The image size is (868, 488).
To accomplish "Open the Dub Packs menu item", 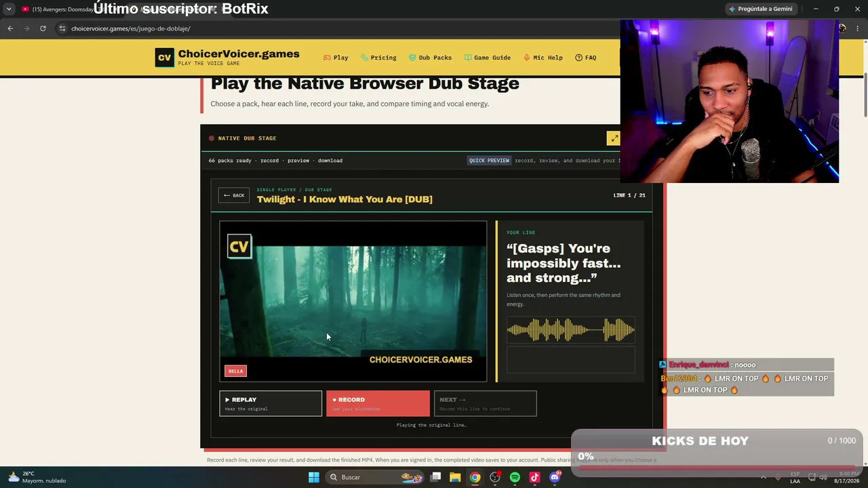I will point(430,58).
